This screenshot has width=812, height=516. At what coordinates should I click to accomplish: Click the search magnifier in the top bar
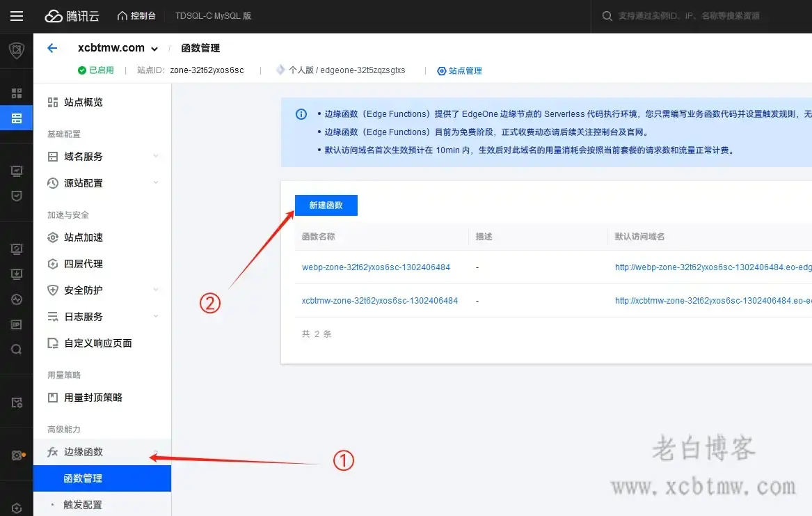click(x=606, y=15)
